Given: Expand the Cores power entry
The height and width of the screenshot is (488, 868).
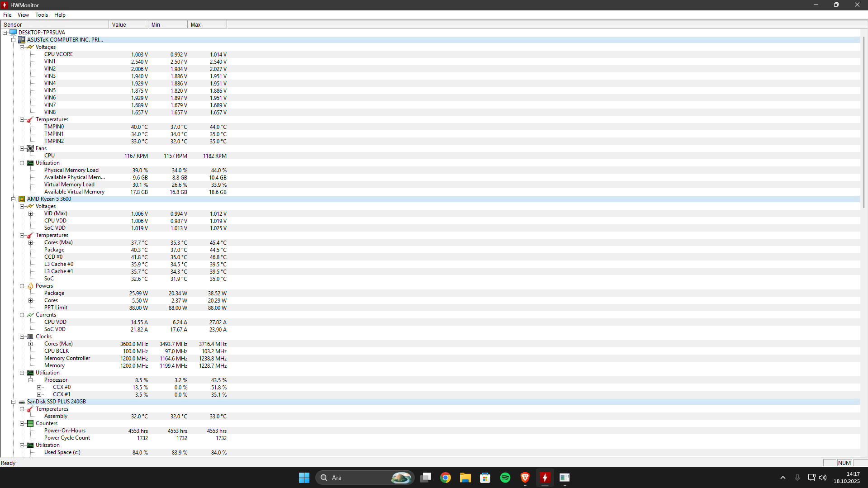Looking at the screenshot, I should click(x=31, y=300).
